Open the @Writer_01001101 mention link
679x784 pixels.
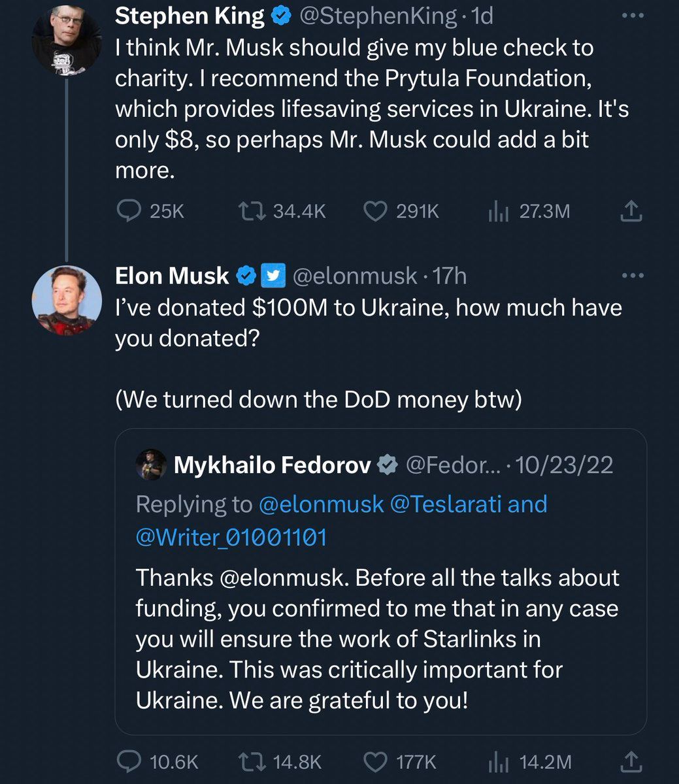tap(231, 536)
